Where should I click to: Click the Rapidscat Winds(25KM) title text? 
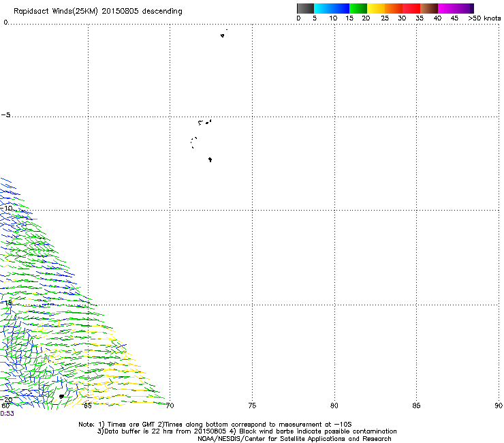(55, 12)
